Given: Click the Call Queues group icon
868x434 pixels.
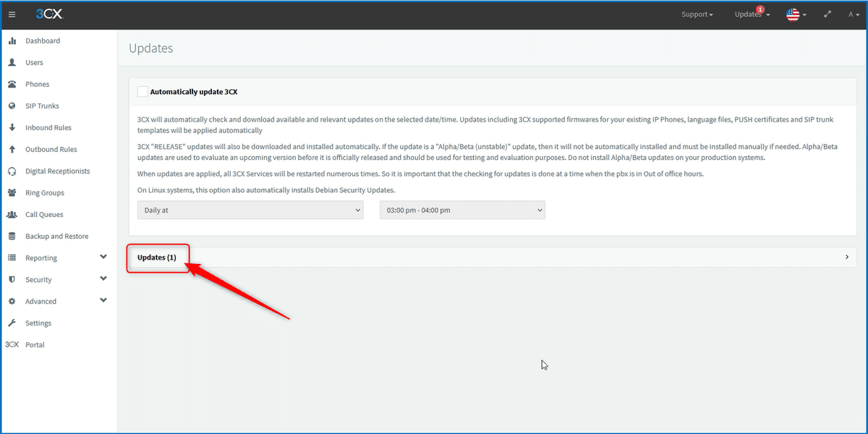Looking at the screenshot, I should (12, 214).
